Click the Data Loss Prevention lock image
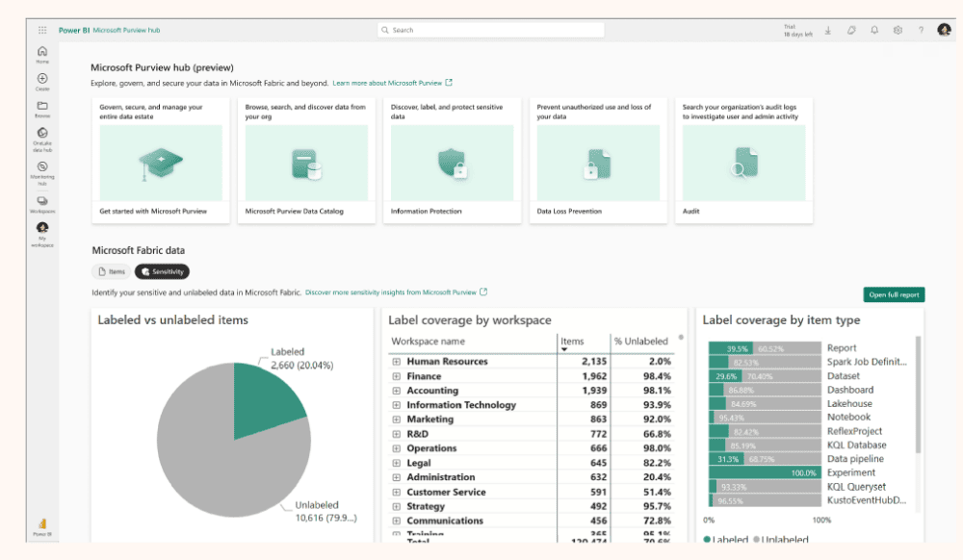 [598, 163]
